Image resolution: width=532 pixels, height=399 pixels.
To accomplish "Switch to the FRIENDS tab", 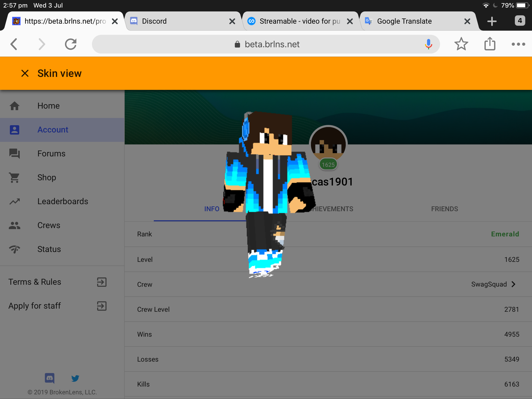I will 444,209.
